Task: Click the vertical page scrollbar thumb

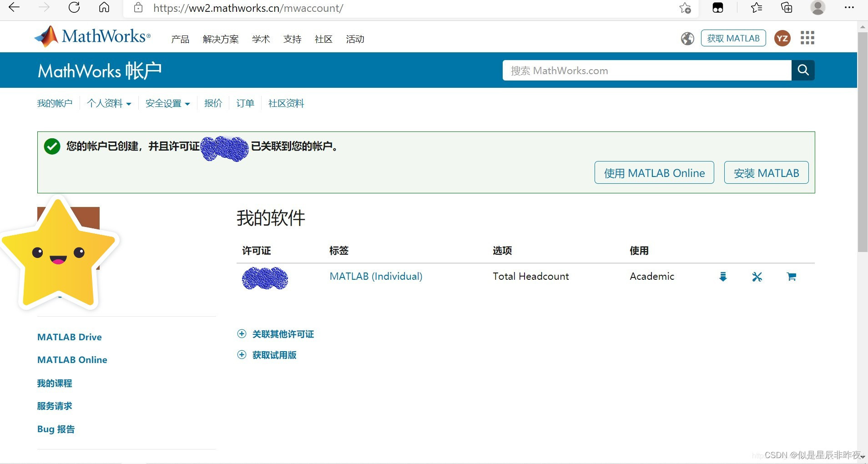Action: (x=863, y=142)
